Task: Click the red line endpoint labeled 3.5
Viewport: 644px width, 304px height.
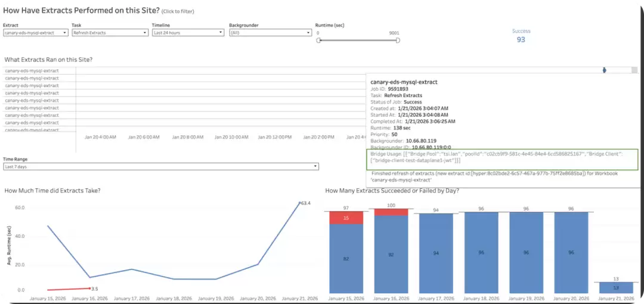Action: (x=89, y=289)
